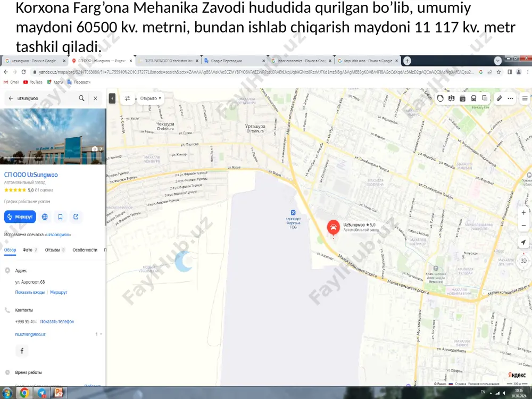Open PowerPoint from the taskbar
Viewport: 532px width, 399px height.
[x=59, y=393]
